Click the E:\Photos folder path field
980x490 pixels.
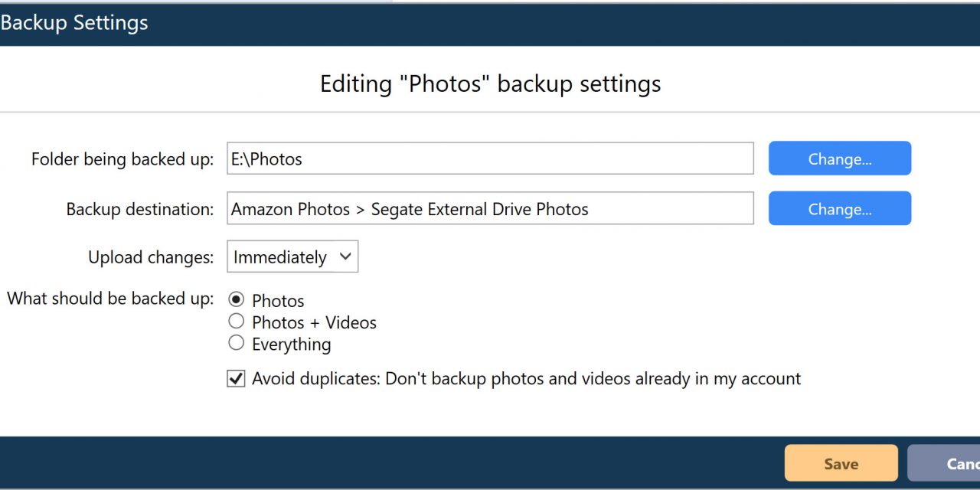pos(490,159)
